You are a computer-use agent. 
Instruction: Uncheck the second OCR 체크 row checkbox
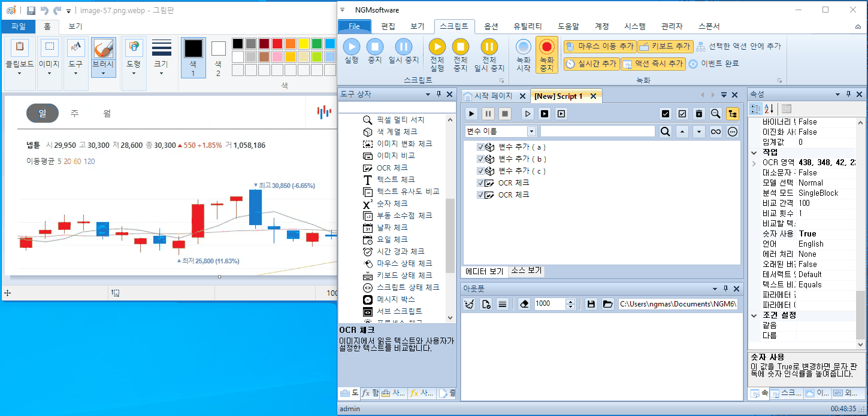(480, 195)
